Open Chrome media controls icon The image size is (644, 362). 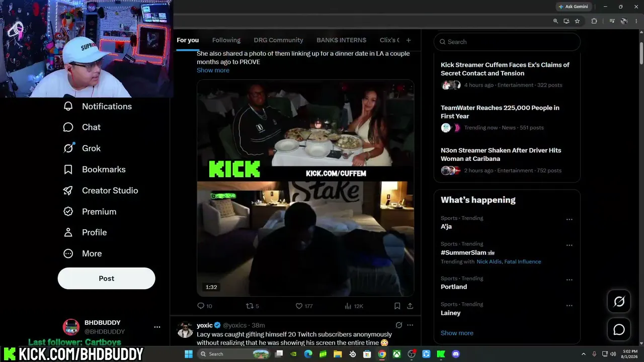click(612, 21)
